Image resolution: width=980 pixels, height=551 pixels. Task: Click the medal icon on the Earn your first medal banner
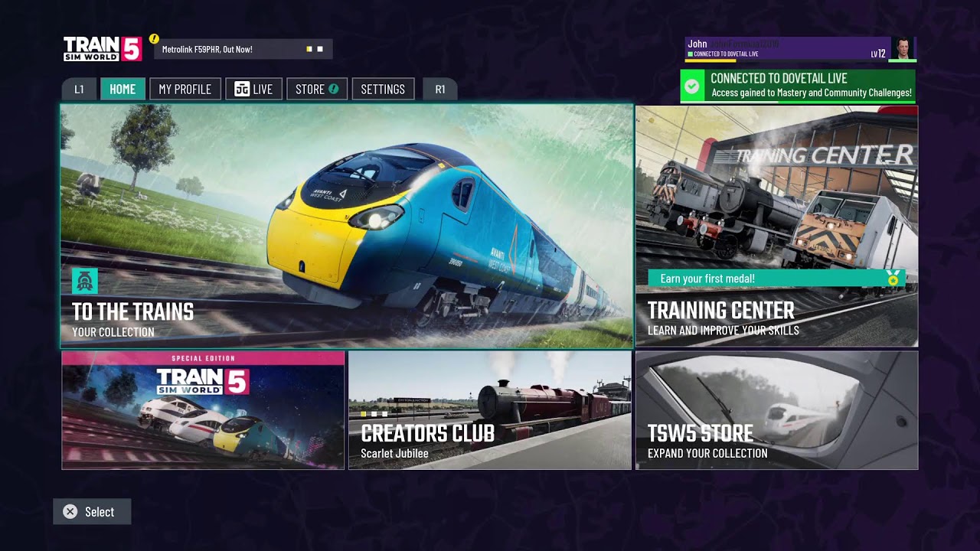[893, 279]
